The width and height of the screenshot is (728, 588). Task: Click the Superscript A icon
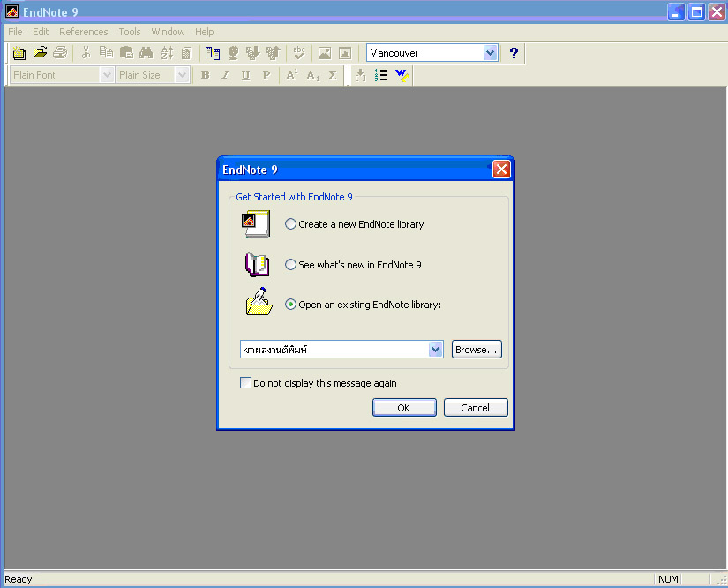click(x=291, y=75)
